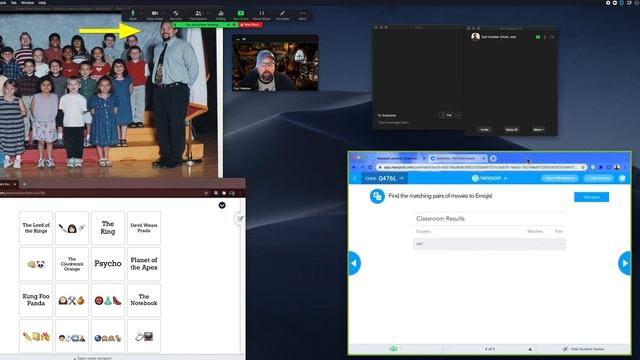Click the Add Activity button in Nearpod
Screen dimensions: 640x360
(x=598, y=178)
